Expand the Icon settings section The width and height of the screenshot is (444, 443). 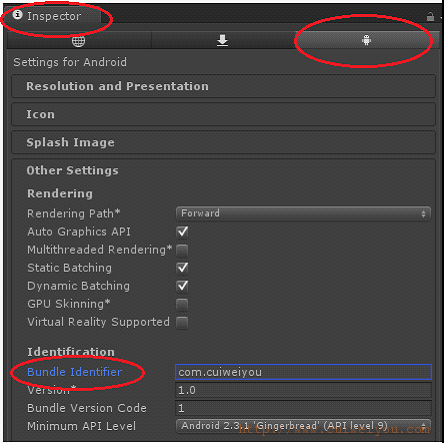(x=223, y=114)
